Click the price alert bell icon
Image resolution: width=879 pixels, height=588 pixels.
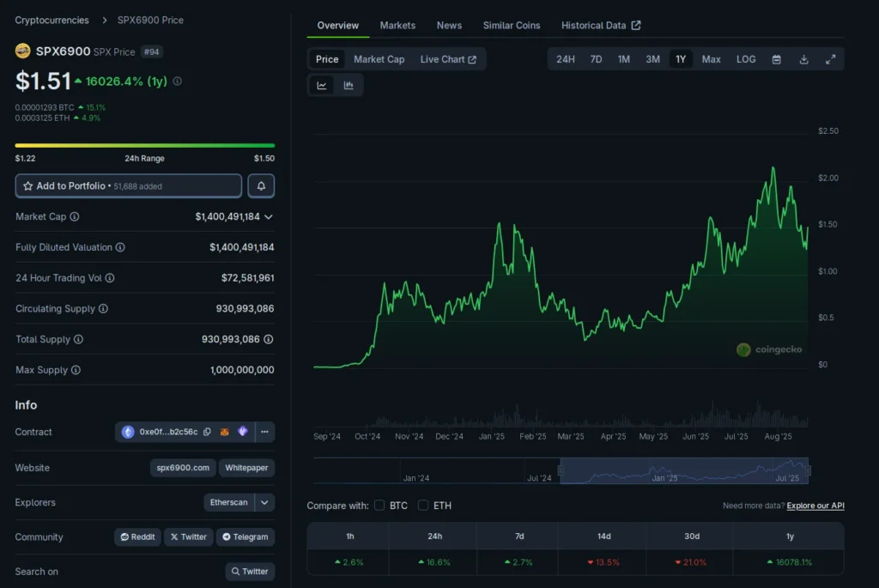261,185
